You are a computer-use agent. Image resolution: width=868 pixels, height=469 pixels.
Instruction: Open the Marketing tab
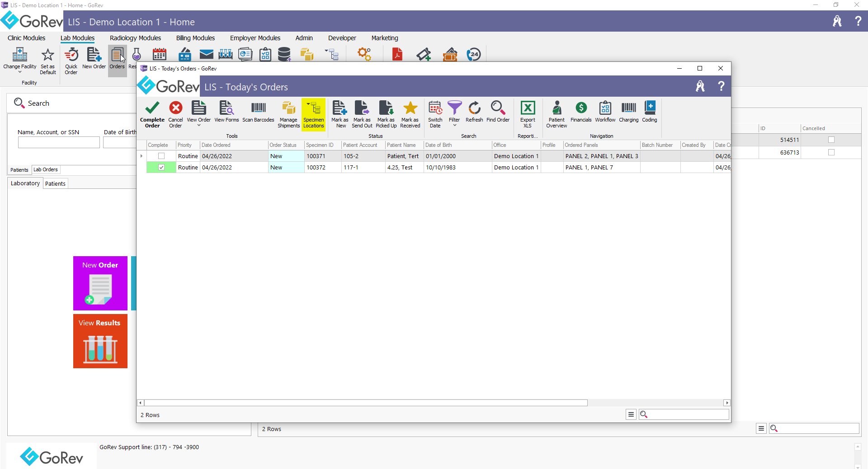(385, 38)
